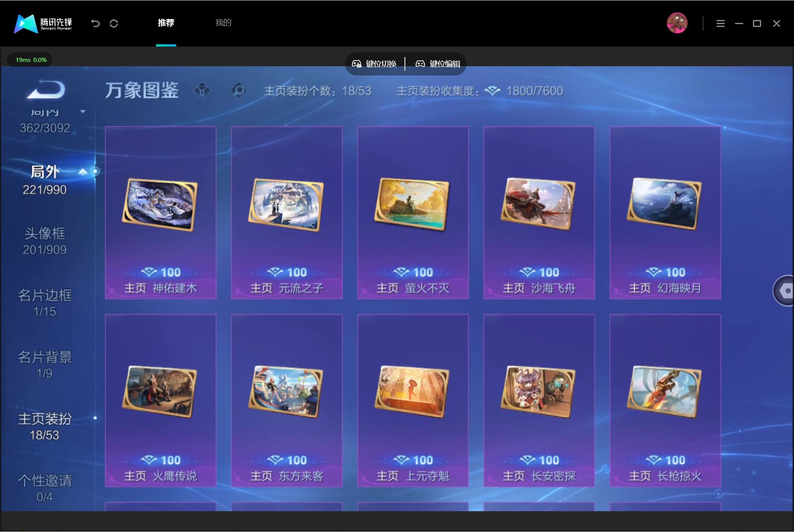
Task: Open the floating hexagon side panel button
Action: click(783, 291)
